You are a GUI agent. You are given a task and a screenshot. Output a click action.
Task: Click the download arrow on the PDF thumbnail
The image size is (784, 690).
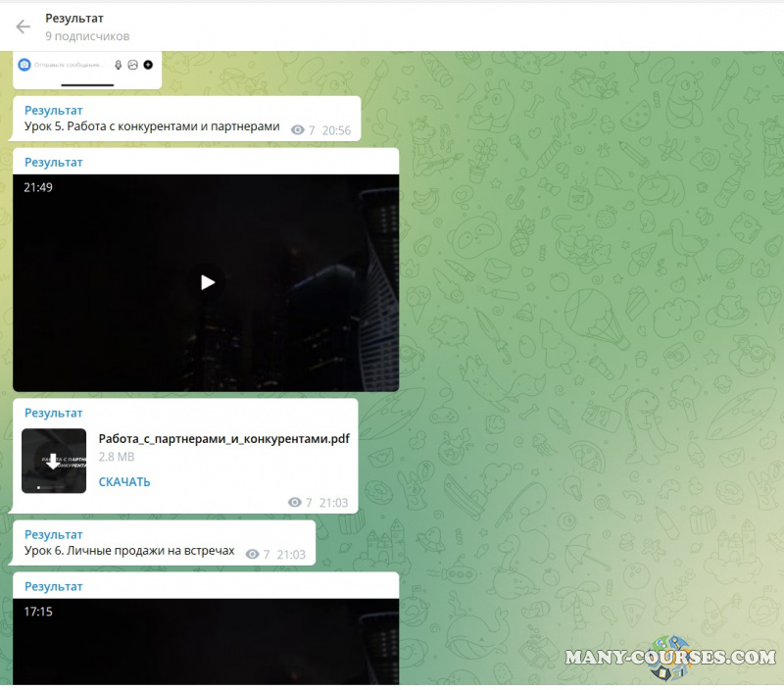click(53, 461)
